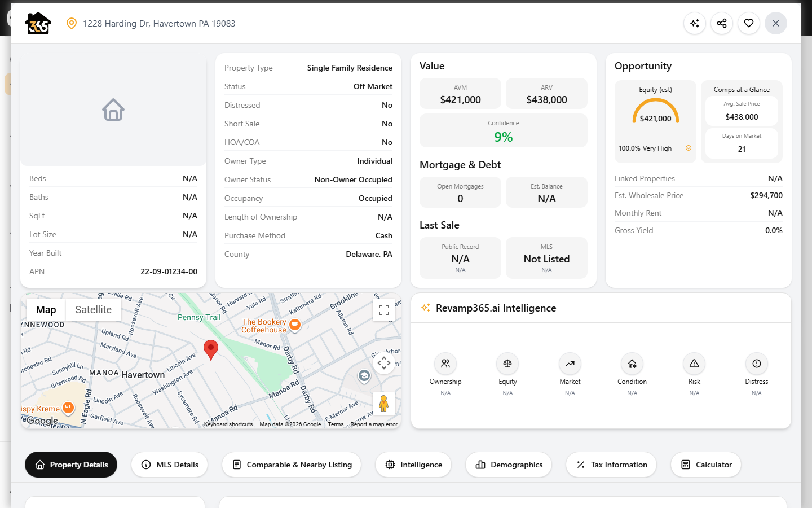Click the Havertown label on the map
Image resolution: width=812 pixels, height=508 pixels.
tap(143, 375)
